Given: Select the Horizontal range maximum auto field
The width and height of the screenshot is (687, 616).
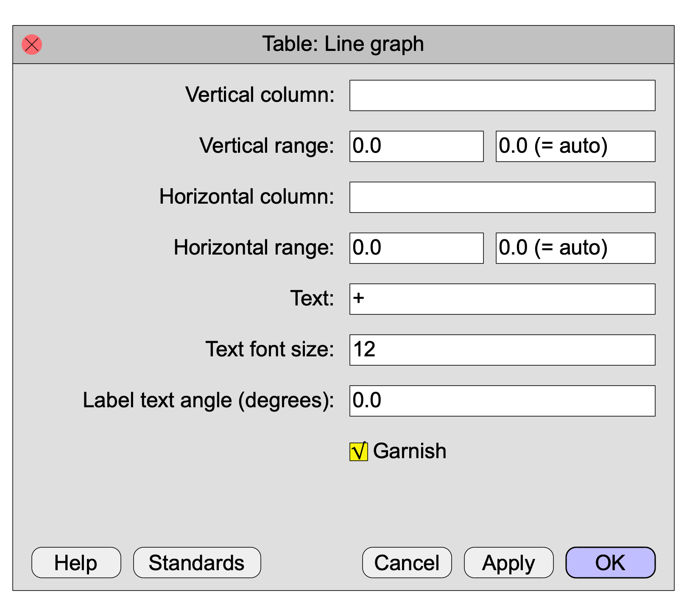Looking at the screenshot, I should click(x=575, y=248).
